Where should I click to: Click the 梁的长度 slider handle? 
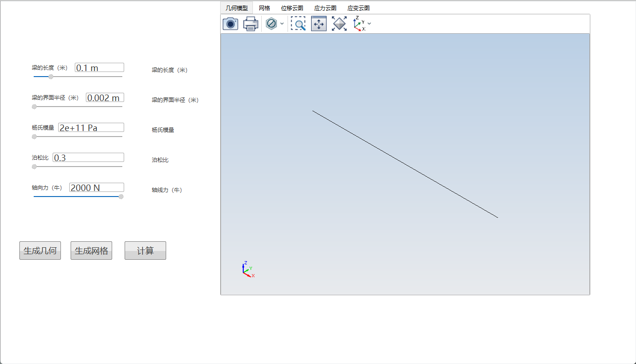pos(51,77)
